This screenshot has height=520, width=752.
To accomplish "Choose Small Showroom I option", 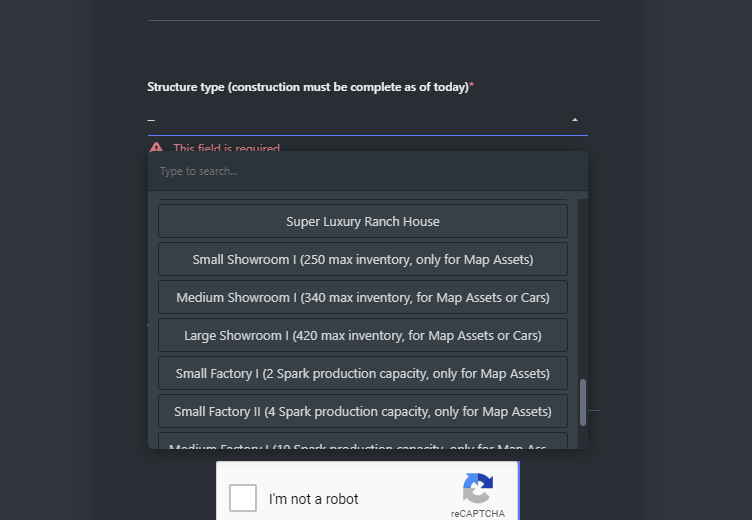I will coord(363,260).
